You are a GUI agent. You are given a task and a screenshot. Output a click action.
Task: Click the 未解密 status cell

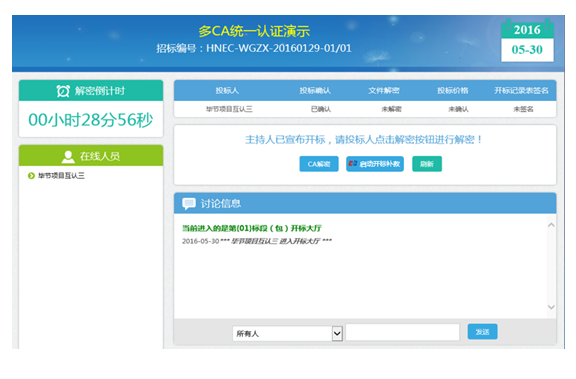(391, 109)
